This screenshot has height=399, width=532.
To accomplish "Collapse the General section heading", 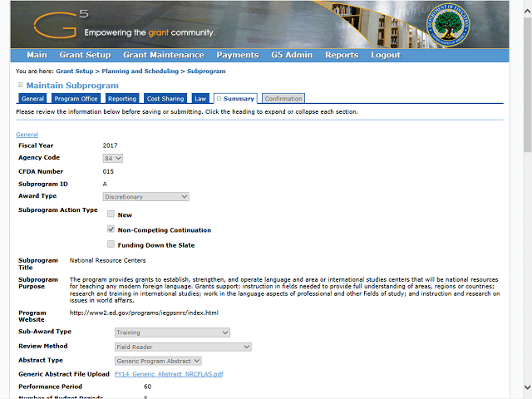I will tap(27, 135).
